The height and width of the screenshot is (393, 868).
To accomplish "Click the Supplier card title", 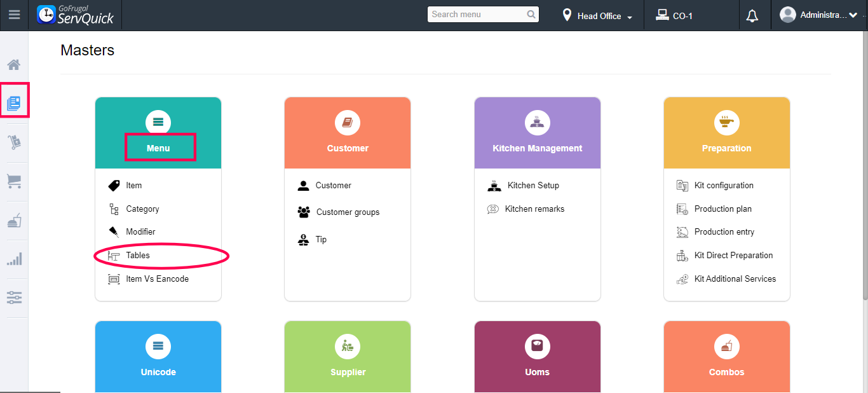I will click(348, 372).
